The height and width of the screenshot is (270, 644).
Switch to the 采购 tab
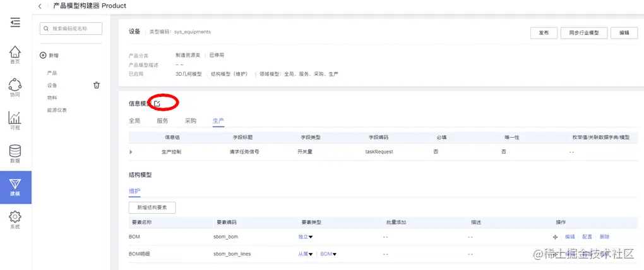191,121
